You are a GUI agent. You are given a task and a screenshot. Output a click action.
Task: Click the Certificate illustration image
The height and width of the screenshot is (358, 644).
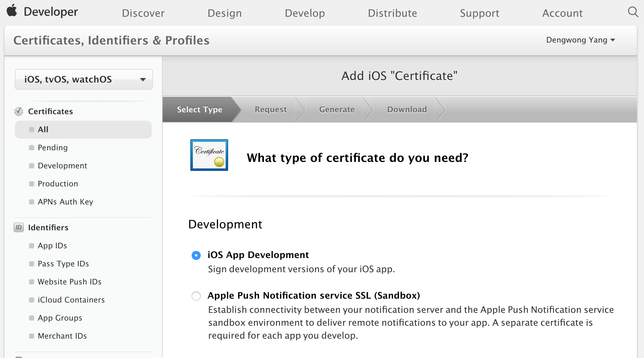pyautogui.click(x=209, y=155)
